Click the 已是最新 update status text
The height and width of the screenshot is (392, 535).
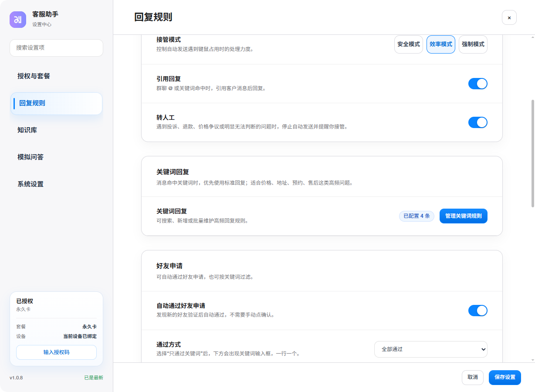pos(94,378)
